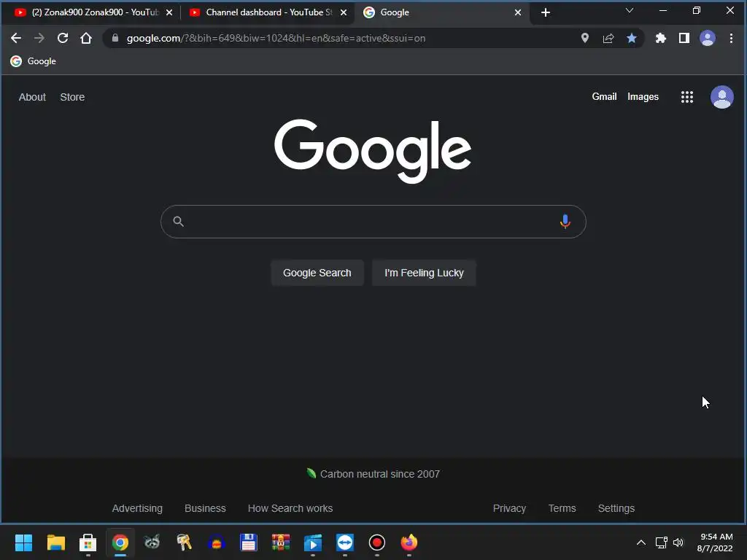Go to Gmail
The width and height of the screenshot is (747, 560).
point(604,97)
